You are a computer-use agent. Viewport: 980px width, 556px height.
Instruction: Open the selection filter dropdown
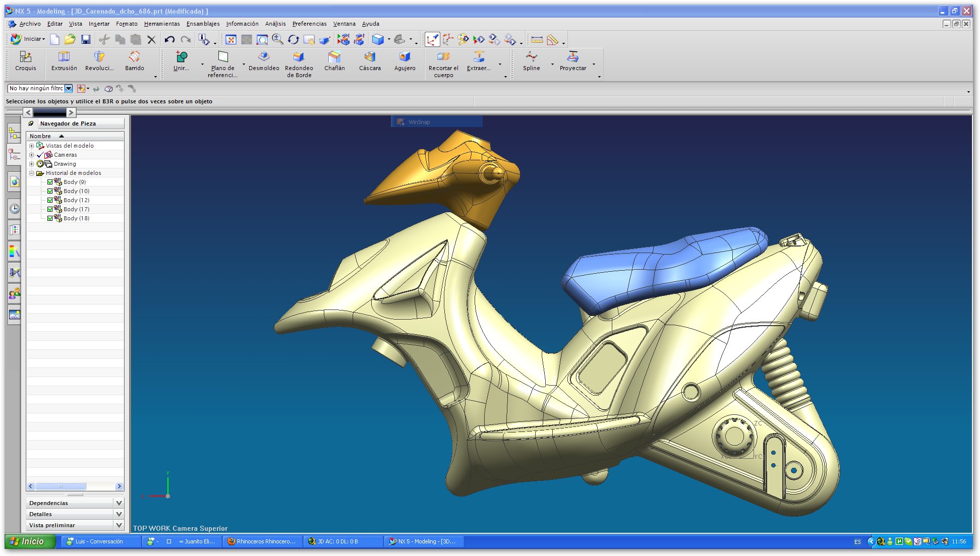click(x=68, y=88)
